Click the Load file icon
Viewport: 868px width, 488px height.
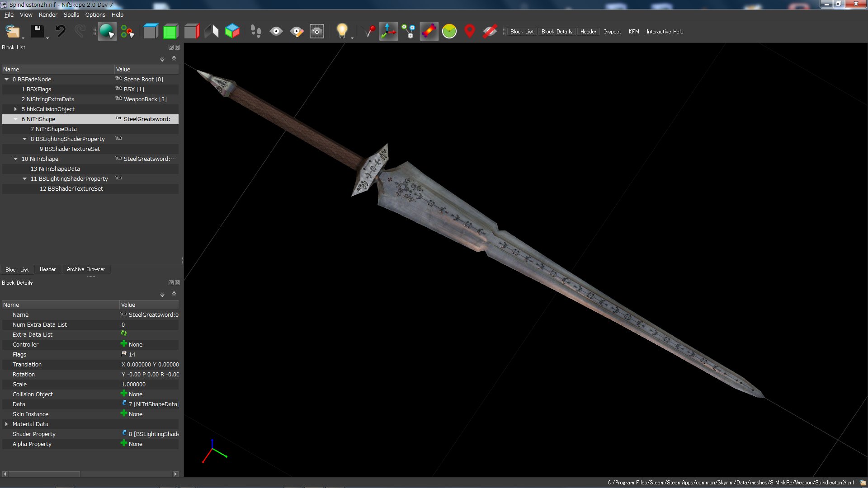click(12, 31)
